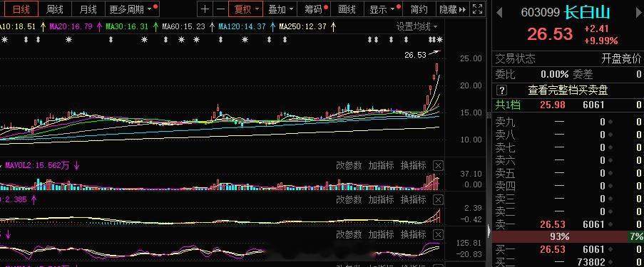Viewport: 644px width, 267px height.
Task: Click 改参数 in the 2.39 indicator panel
Action: click(x=349, y=200)
